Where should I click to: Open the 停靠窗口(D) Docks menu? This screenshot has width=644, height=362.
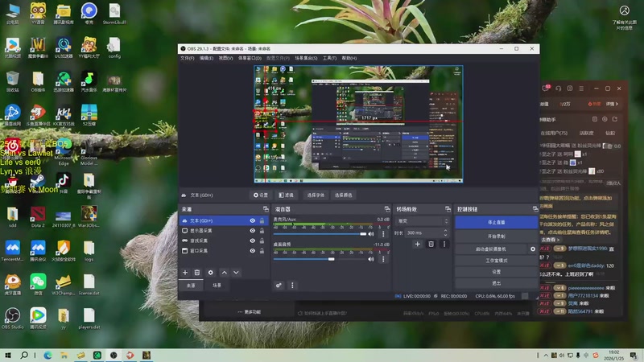250,58
